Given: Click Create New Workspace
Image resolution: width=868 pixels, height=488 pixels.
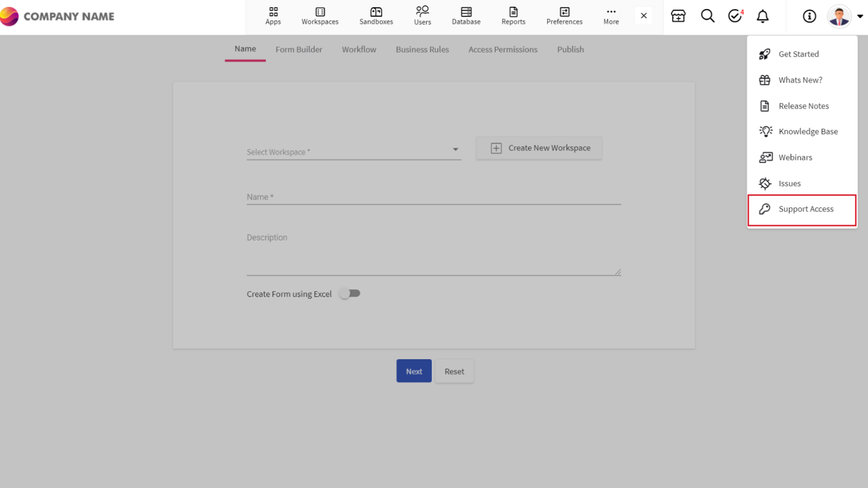Looking at the screenshot, I should point(539,148).
